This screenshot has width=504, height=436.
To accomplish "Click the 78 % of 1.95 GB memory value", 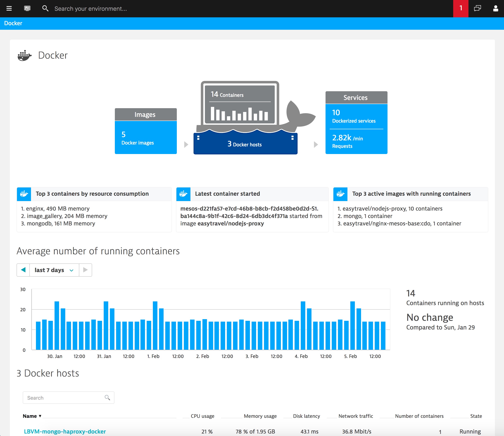I will 255,431.
